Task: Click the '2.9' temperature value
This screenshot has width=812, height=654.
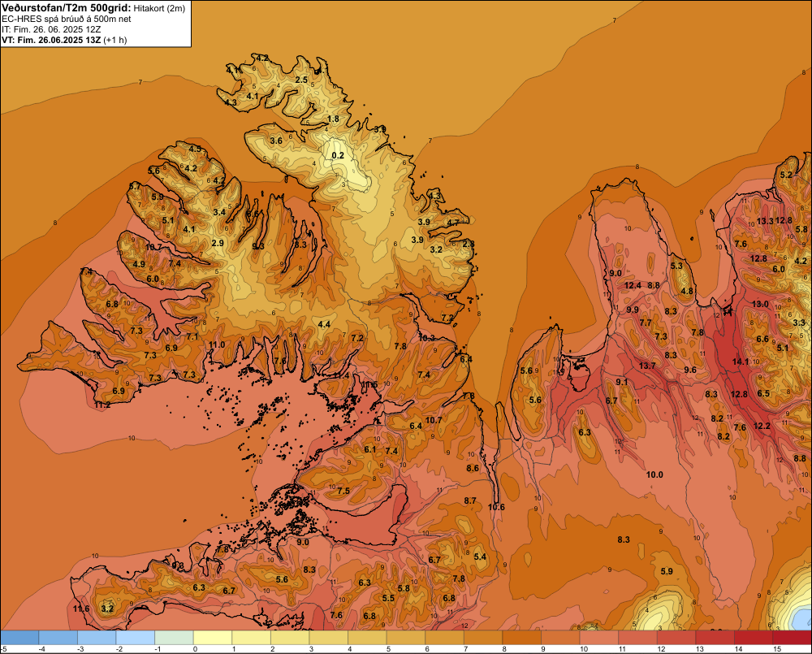Action: pyautogui.click(x=218, y=243)
